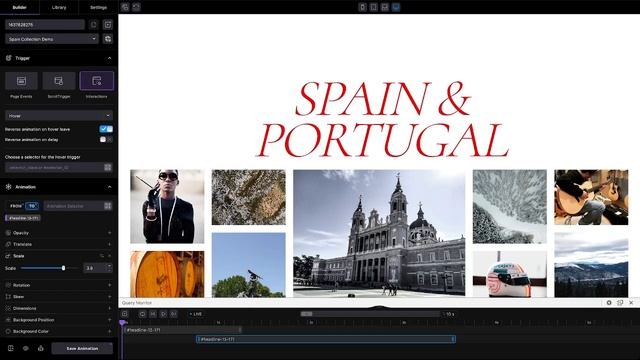Image resolution: width=640 pixels, height=360 pixels.
Task: Click the animation ID input field
Action: [45, 25]
